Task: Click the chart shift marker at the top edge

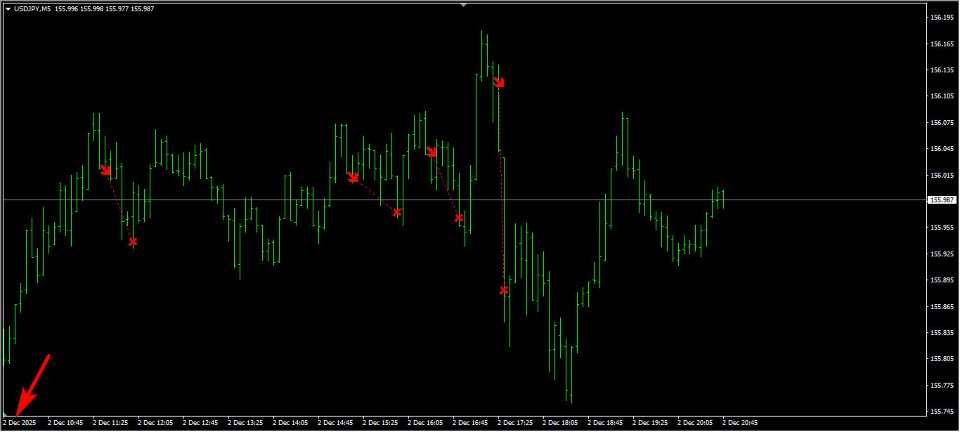Action: point(463,4)
